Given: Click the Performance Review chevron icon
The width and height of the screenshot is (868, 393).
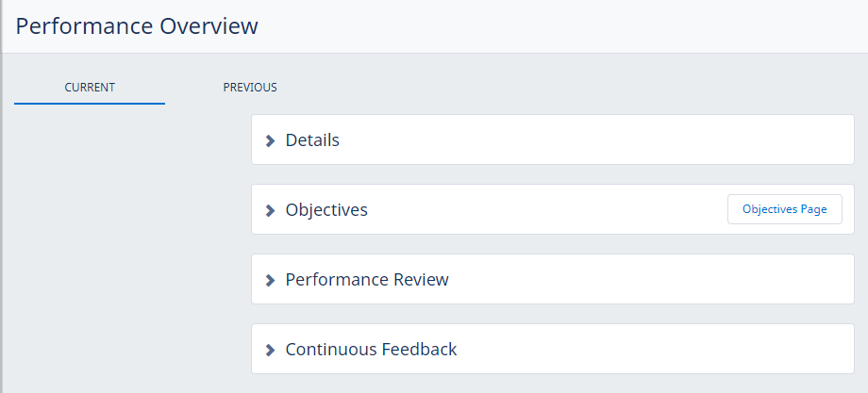Looking at the screenshot, I should pos(271,280).
